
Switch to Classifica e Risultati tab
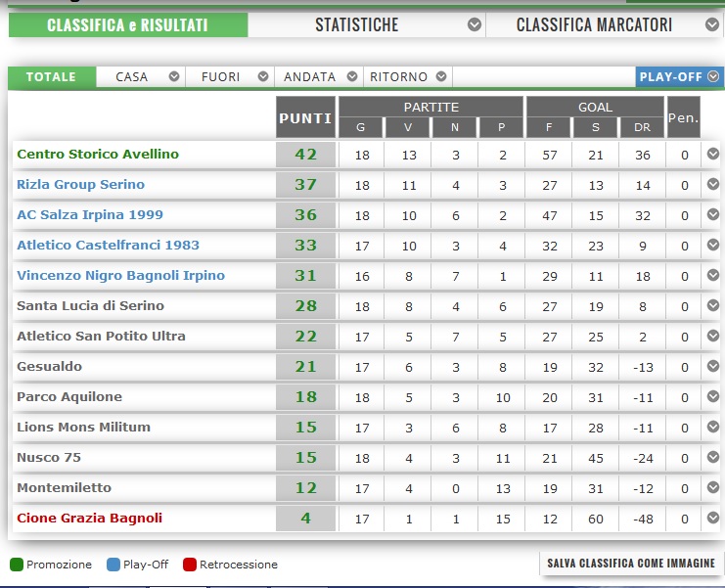click(x=127, y=25)
